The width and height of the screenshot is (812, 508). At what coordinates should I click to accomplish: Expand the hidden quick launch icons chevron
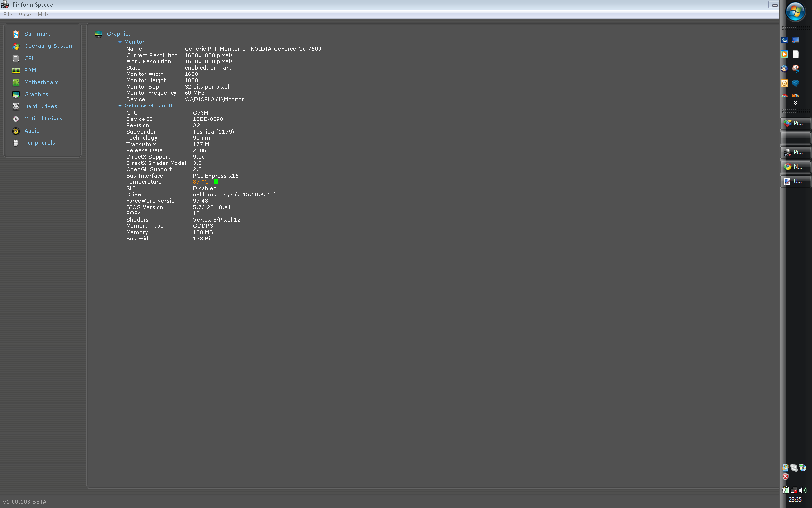coord(795,103)
